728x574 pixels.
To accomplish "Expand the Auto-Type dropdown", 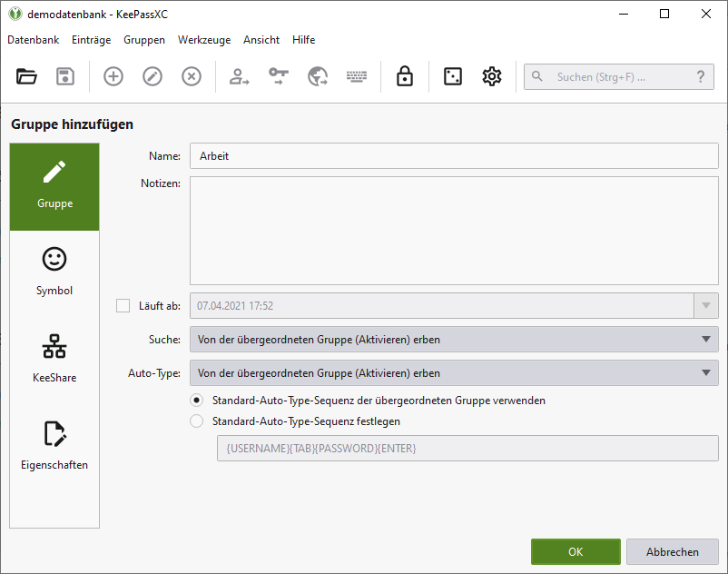I will tap(454, 373).
